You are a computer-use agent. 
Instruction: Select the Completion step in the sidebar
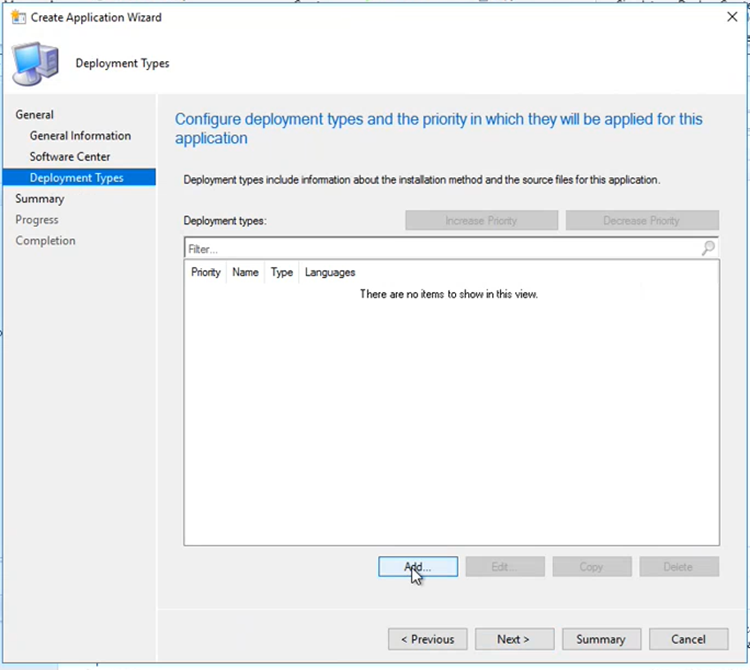click(45, 241)
